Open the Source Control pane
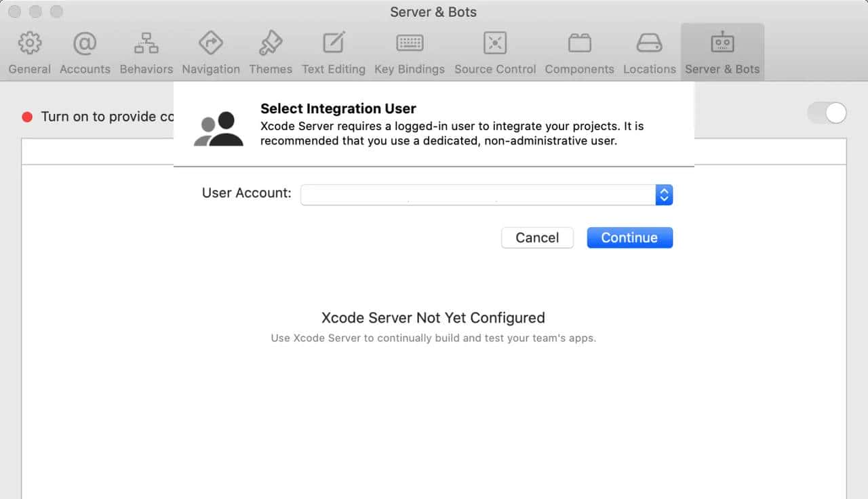The height and width of the screenshot is (499, 868). [494, 51]
